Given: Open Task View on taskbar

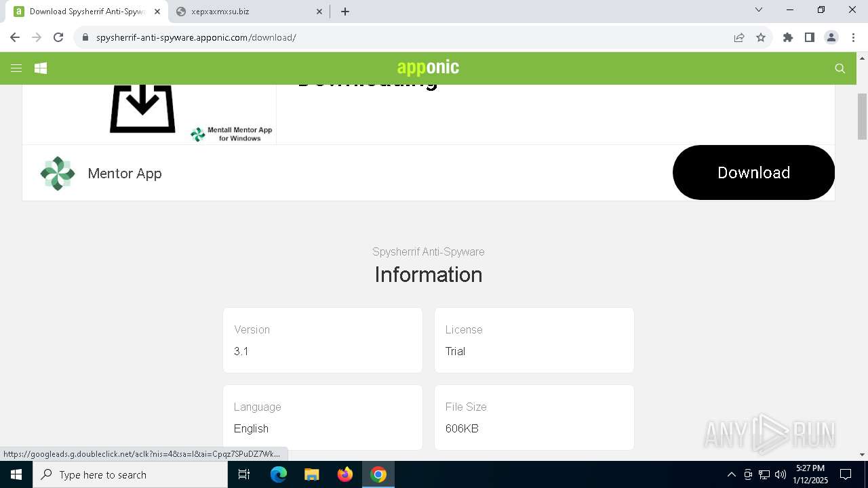Looking at the screenshot, I should click(244, 474).
